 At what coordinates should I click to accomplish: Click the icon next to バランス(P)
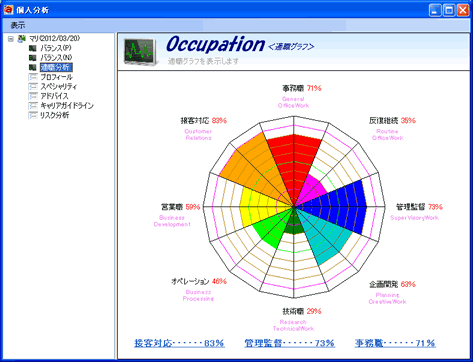click(x=33, y=48)
